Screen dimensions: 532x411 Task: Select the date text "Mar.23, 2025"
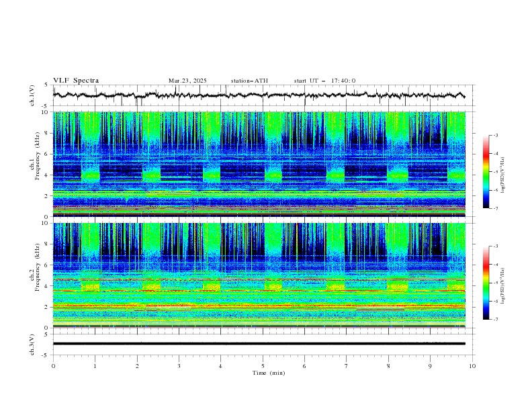(x=187, y=81)
